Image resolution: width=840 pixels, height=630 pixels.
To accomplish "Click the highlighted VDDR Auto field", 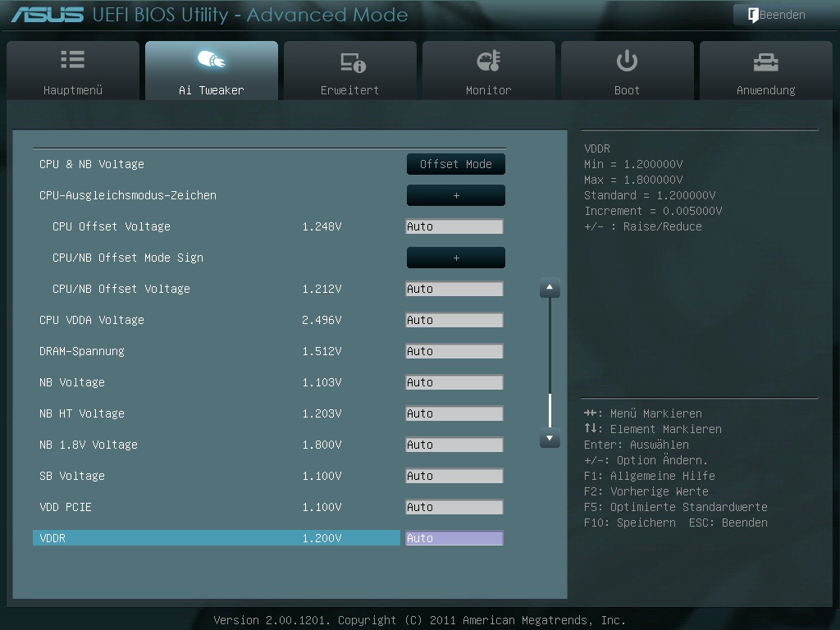I will coord(454,538).
